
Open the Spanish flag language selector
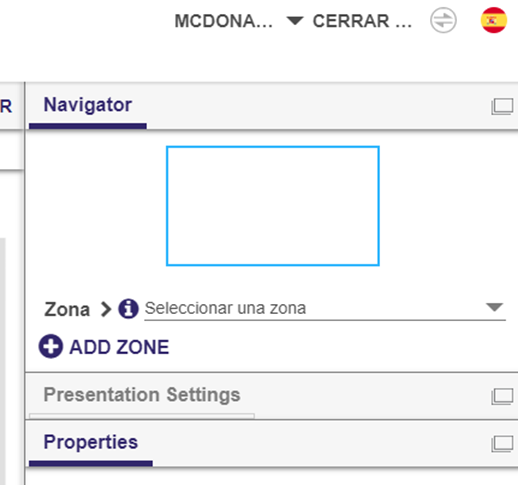point(494,20)
